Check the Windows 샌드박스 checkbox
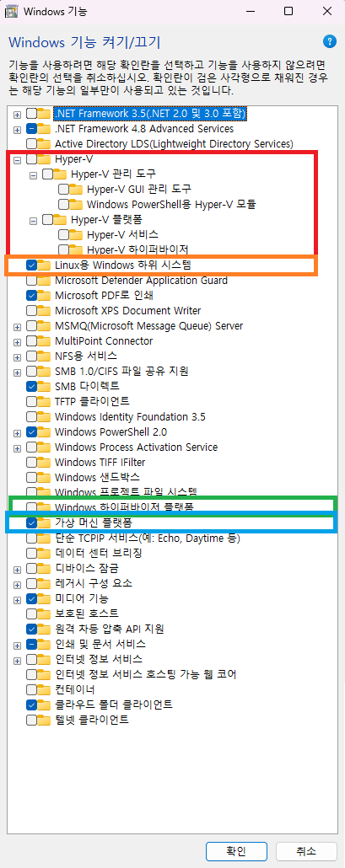345x868 pixels. pyautogui.click(x=31, y=477)
